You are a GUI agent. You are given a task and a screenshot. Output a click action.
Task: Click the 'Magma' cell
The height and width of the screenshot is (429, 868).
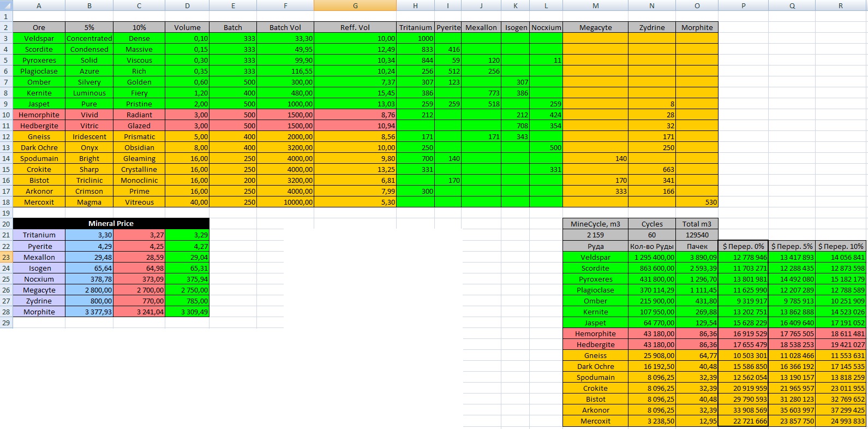coord(89,202)
